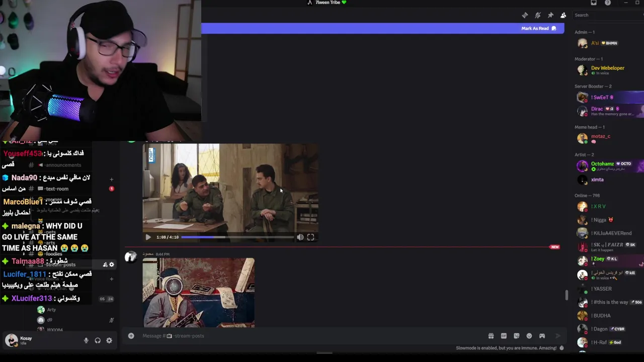The image size is (644, 362).
Task: Click the plus beside Voice Rooms category
Action: pyautogui.click(x=111, y=279)
